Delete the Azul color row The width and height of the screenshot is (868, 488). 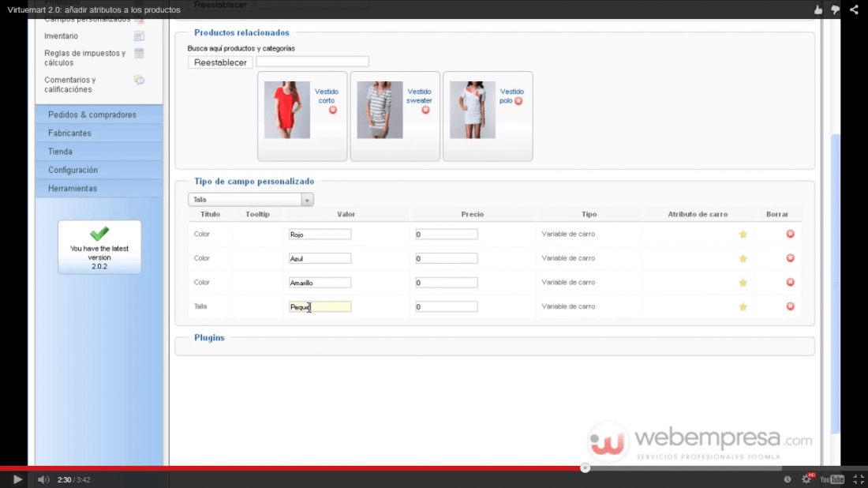(x=790, y=258)
